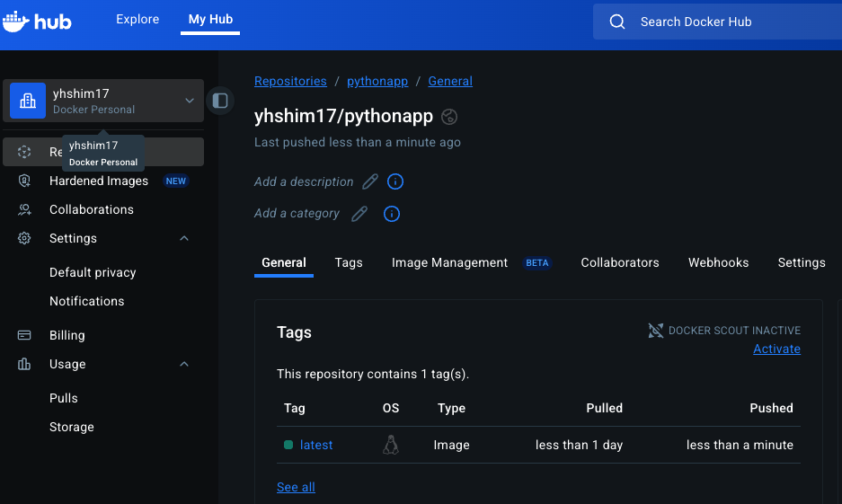Click the pencil icon next to Add a category
This screenshot has width=842, height=504.
(359, 214)
